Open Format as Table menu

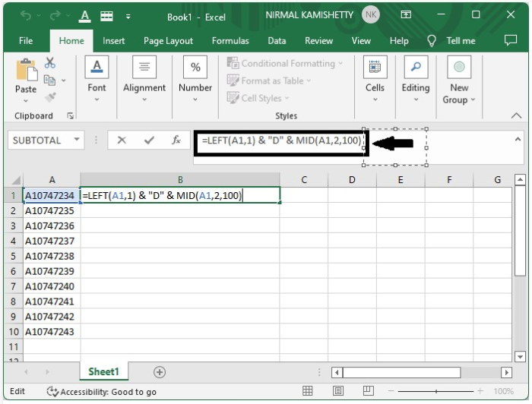[x=269, y=80]
